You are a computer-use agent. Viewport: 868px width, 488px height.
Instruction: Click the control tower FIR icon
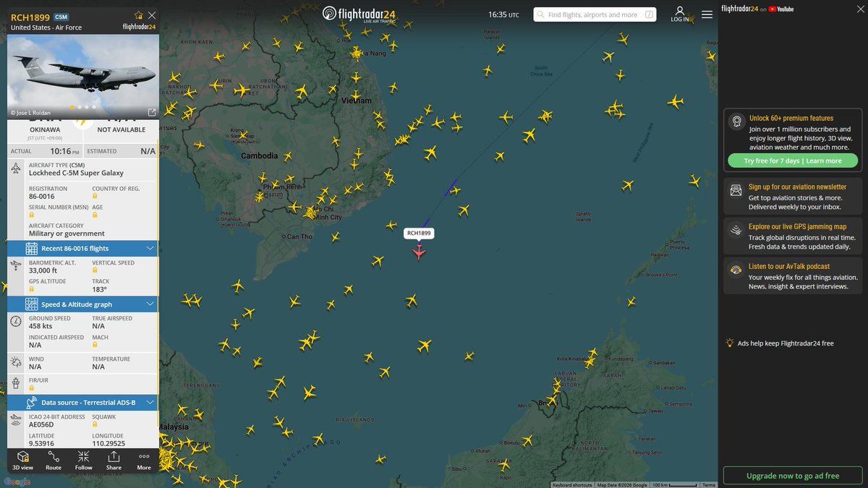coord(17,383)
